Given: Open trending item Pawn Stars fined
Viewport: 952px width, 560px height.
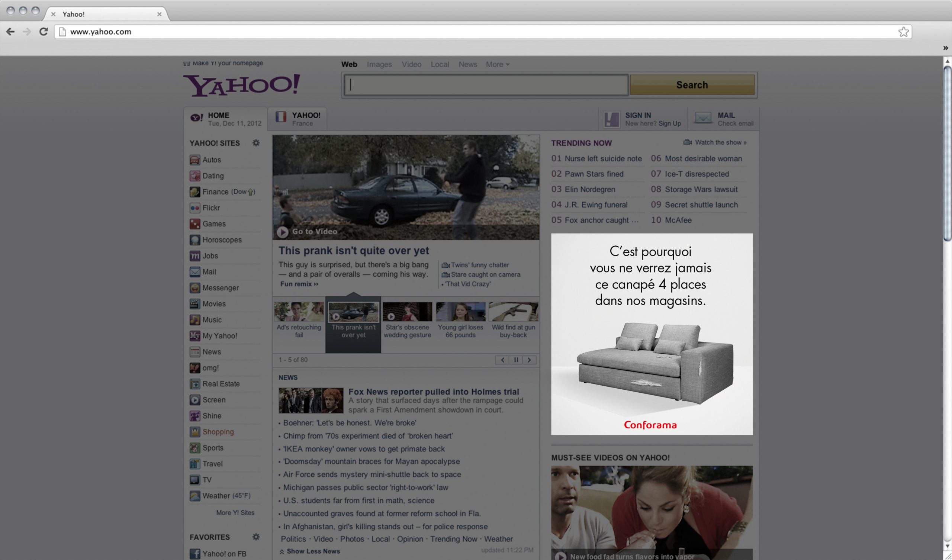Looking at the screenshot, I should 594,174.
